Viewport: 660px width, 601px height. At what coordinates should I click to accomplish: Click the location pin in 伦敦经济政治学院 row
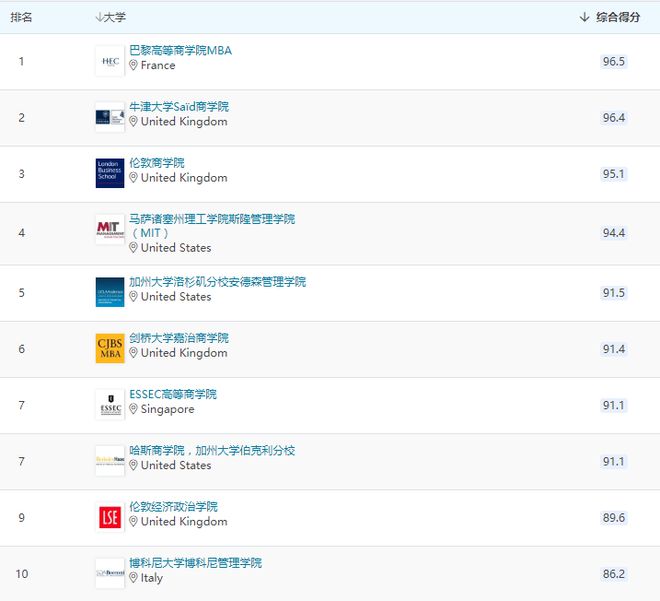click(x=133, y=521)
